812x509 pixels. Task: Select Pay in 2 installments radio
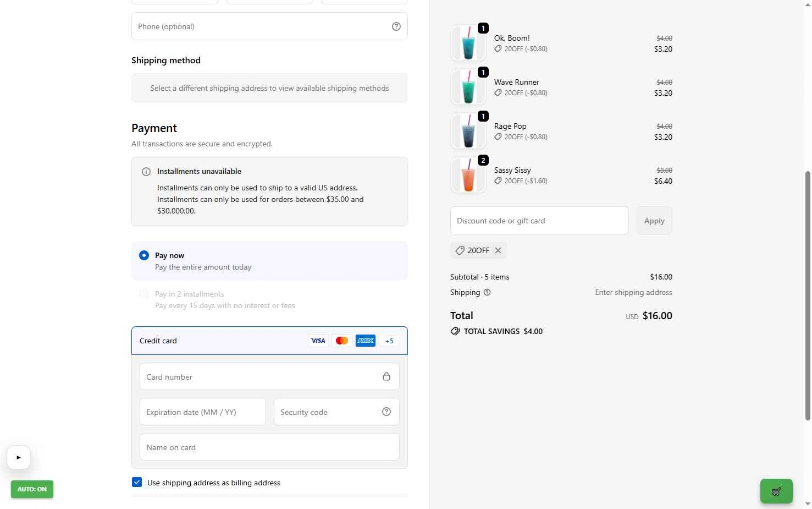144,294
